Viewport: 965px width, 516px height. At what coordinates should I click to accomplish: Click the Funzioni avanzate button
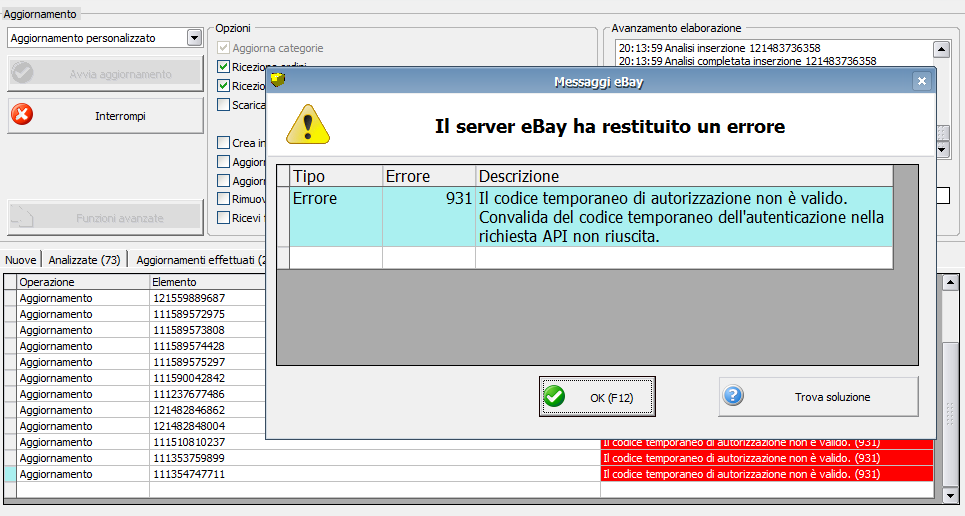[x=105, y=217]
